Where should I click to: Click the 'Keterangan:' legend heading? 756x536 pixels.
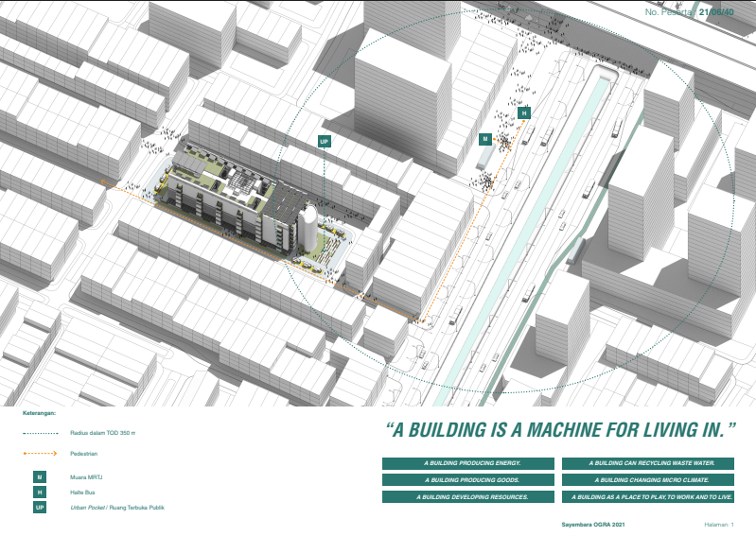[39, 413]
